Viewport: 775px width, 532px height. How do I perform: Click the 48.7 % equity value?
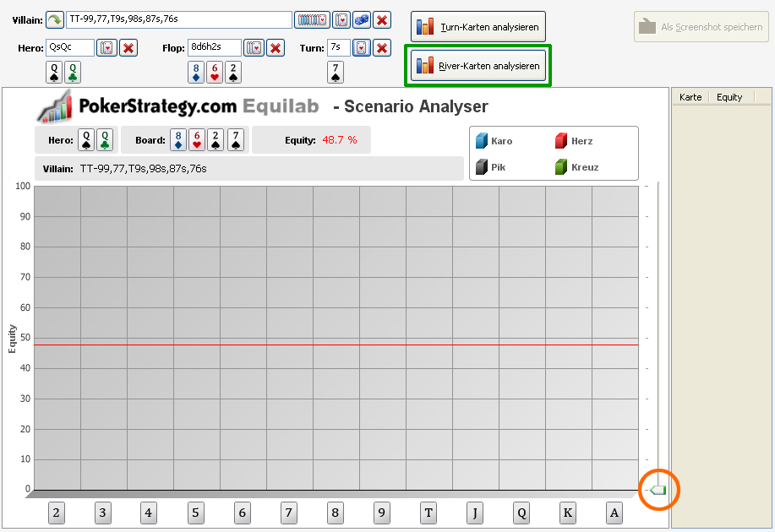[340, 140]
